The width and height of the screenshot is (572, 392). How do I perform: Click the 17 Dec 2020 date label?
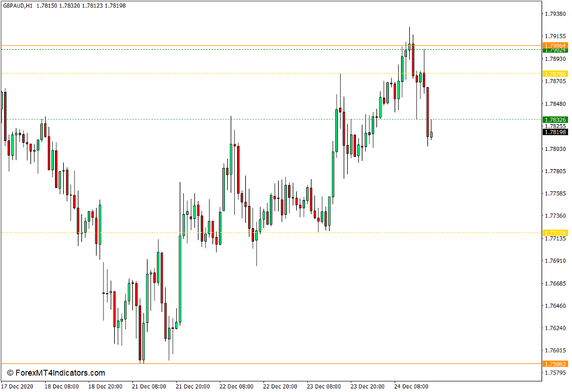point(18,386)
